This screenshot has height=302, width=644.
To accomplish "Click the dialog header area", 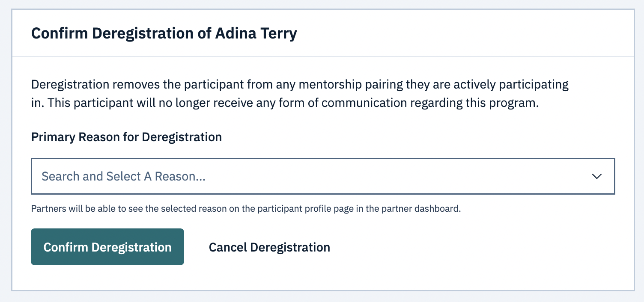I will click(321, 33).
